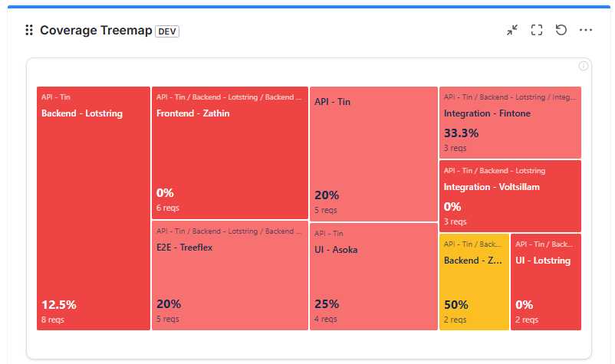Click the breadcrumb path above E2E - Treeflex

coord(229,231)
